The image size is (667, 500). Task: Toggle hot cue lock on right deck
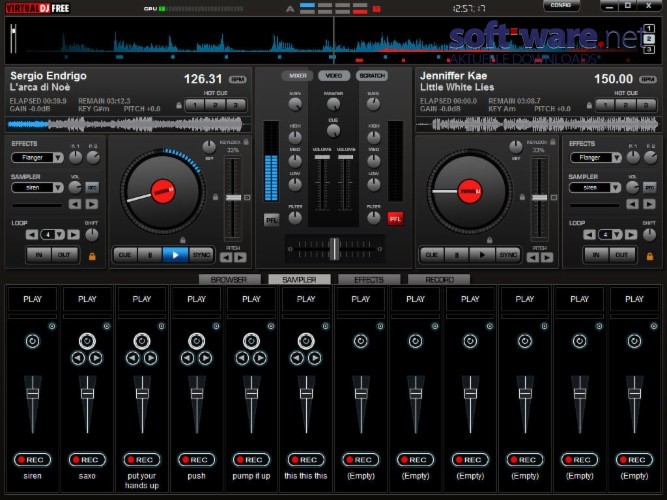[x=589, y=105]
